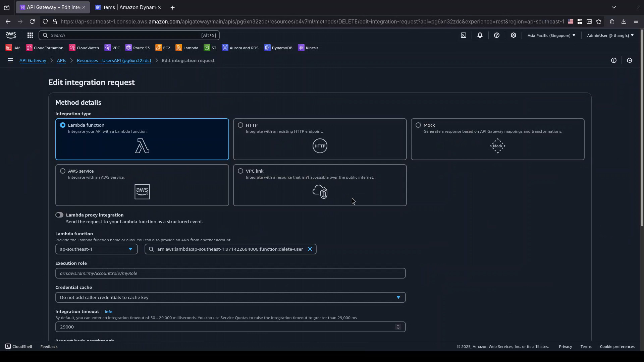Open the Asia Pacific (Singapore) region menu

click(551, 35)
